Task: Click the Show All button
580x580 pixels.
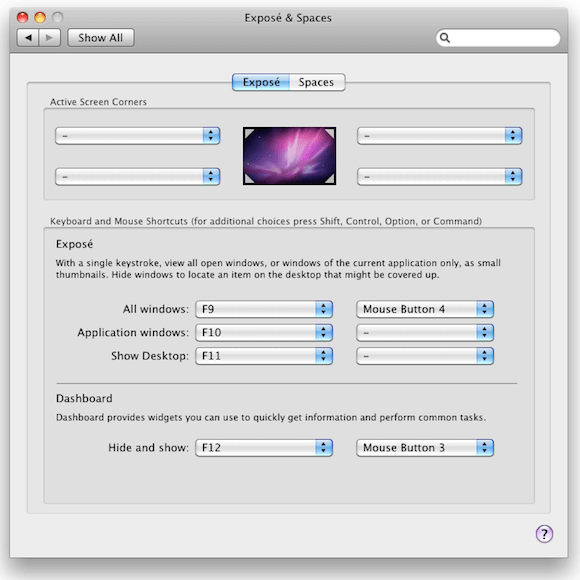Action: [101, 38]
